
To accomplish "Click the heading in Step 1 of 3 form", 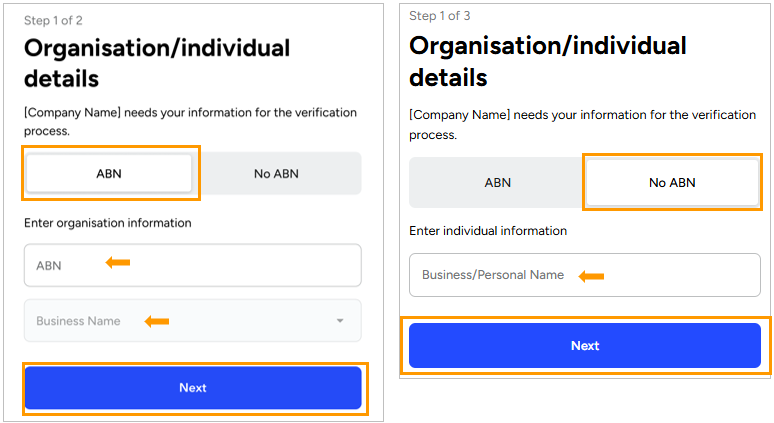I will coord(548,61).
